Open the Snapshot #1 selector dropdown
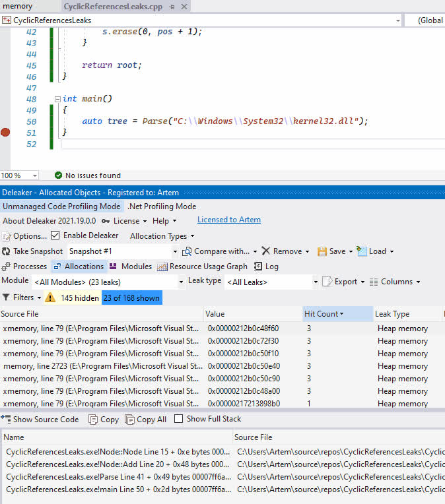The image size is (445, 504). pyautogui.click(x=123, y=251)
